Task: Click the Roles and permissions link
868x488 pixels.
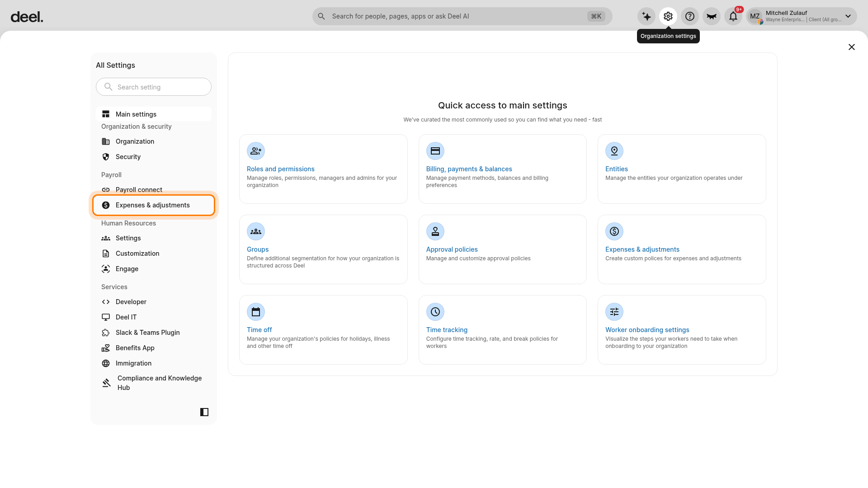Action: click(280, 169)
